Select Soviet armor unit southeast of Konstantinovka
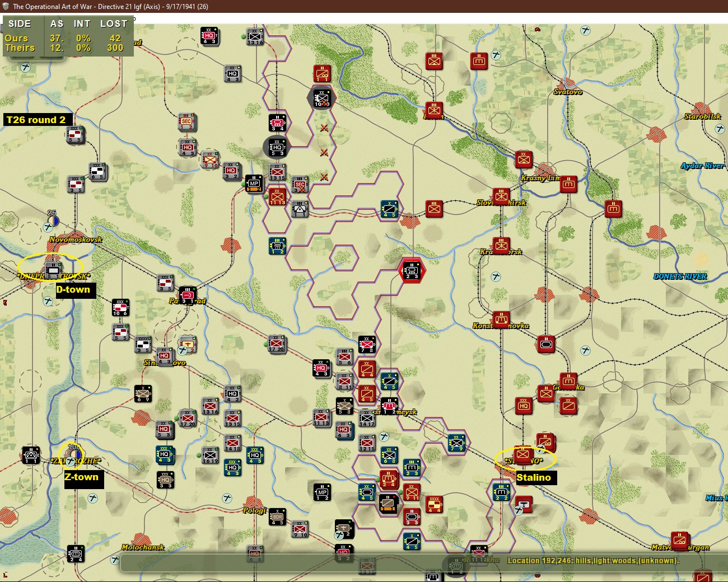This screenshot has height=582, width=728. click(x=546, y=344)
